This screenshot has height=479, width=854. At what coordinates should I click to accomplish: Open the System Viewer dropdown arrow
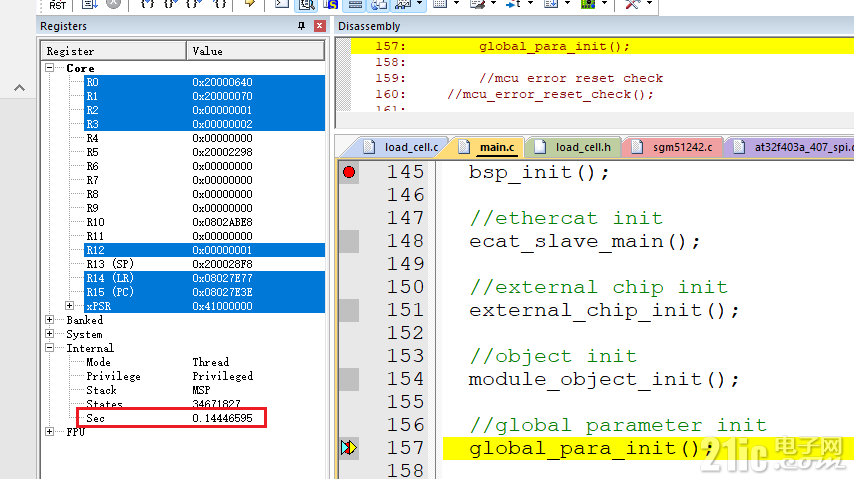pyautogui.click(x=605, y=3)
